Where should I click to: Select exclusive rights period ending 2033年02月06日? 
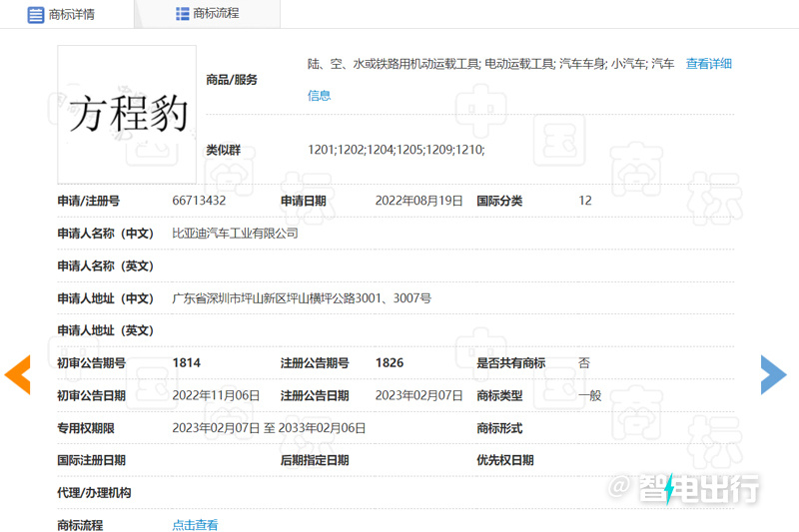[322, 428]
